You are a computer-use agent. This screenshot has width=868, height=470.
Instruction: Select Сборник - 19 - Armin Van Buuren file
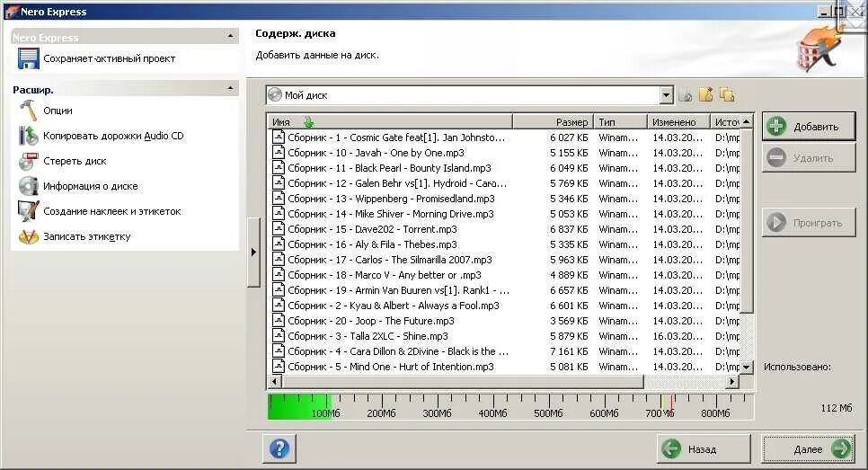click(x=398, y=290)
